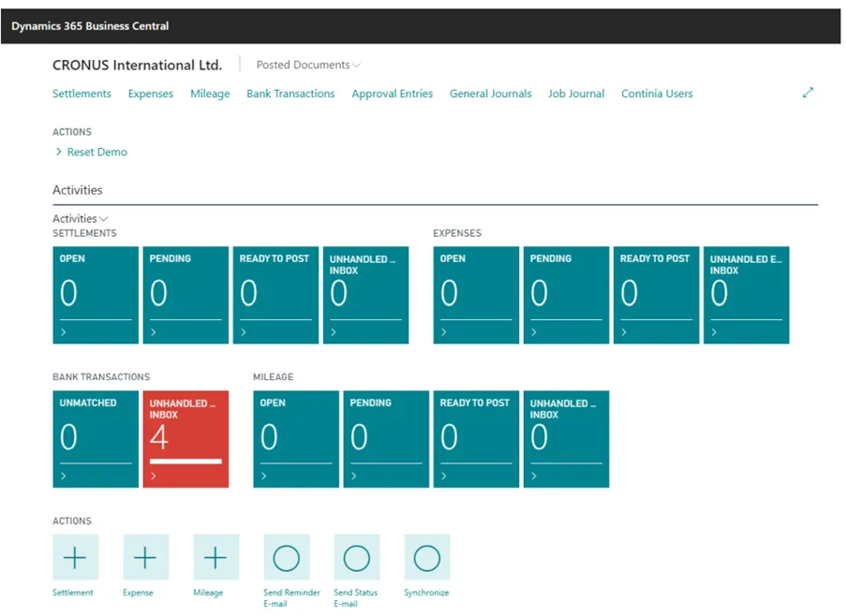Open the Mileage Unhandled Inbox tile
This screenshot has height=616, width=846.
click(x=567, y=439)
